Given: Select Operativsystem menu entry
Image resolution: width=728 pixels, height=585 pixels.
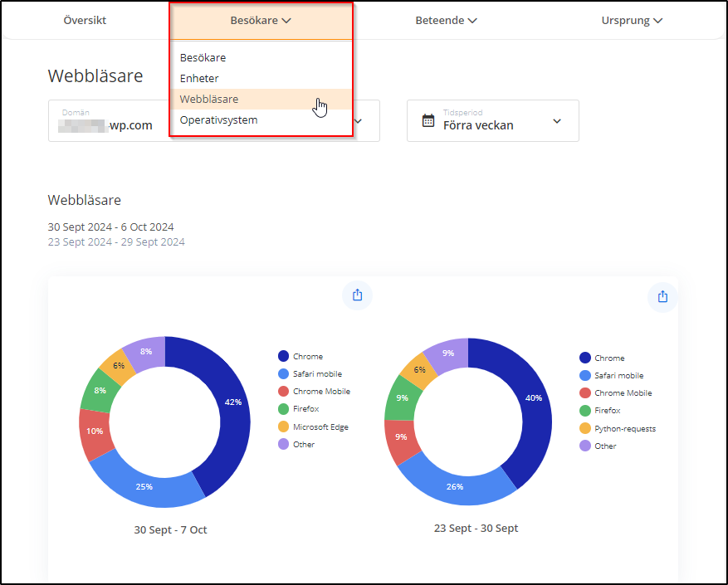Looking at the screenshot, I should [x=218, y=119].
